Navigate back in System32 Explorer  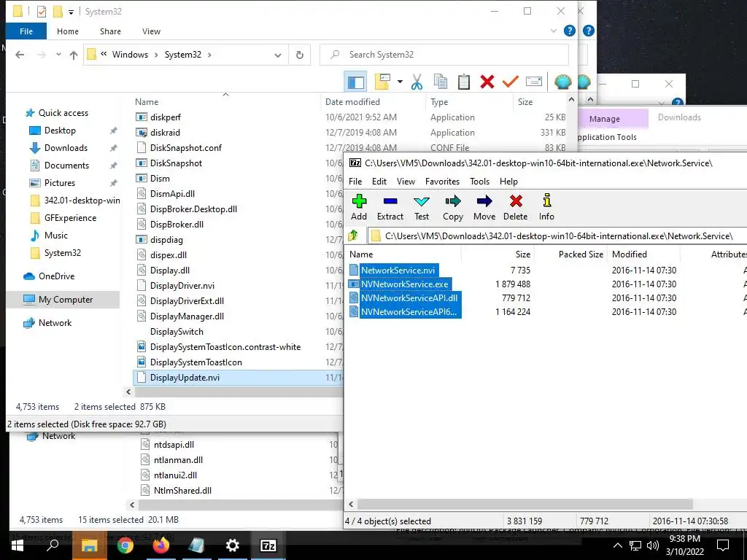pyautogui.click(x=20, y=55)
